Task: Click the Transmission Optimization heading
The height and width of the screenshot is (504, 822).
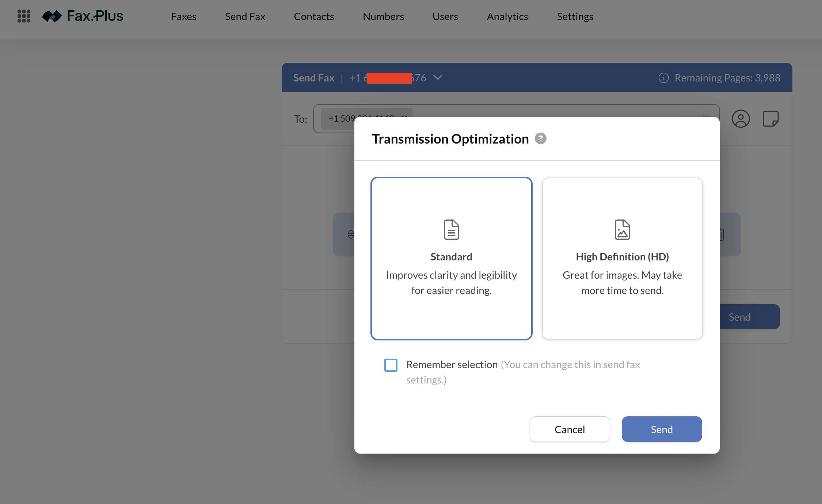Action: tap(450, 139)
